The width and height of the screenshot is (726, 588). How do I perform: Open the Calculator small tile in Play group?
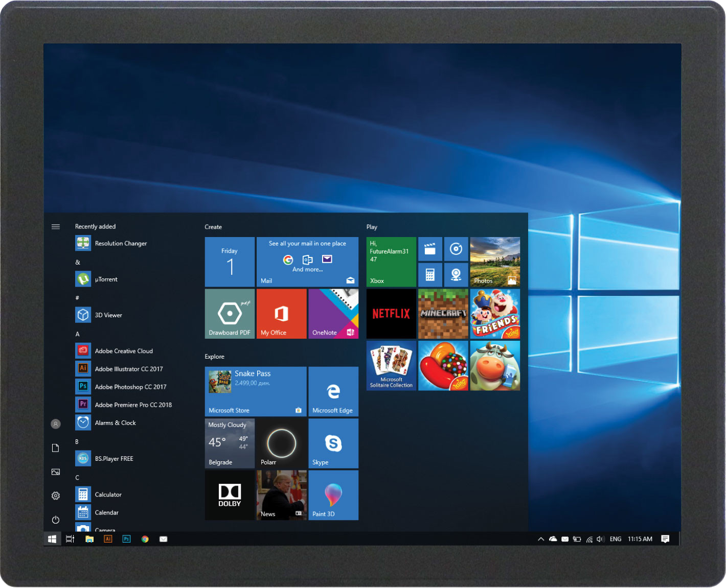(430, 275)
